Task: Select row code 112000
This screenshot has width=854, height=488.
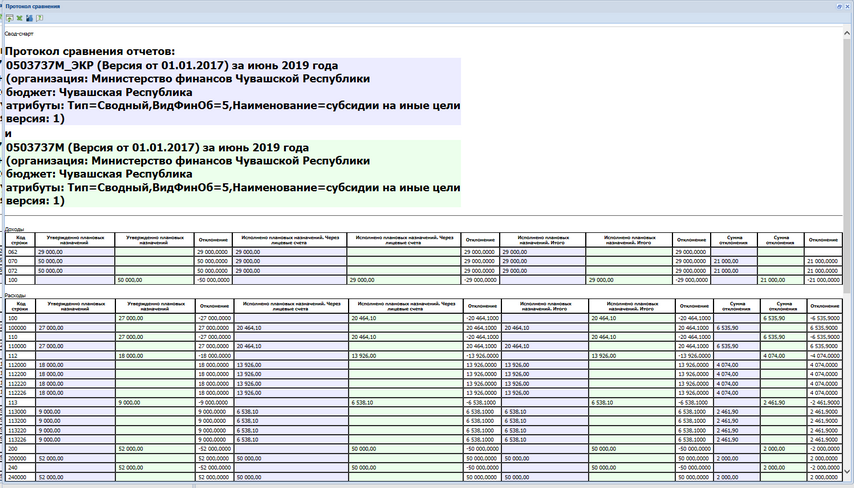Action: [21, 365]
